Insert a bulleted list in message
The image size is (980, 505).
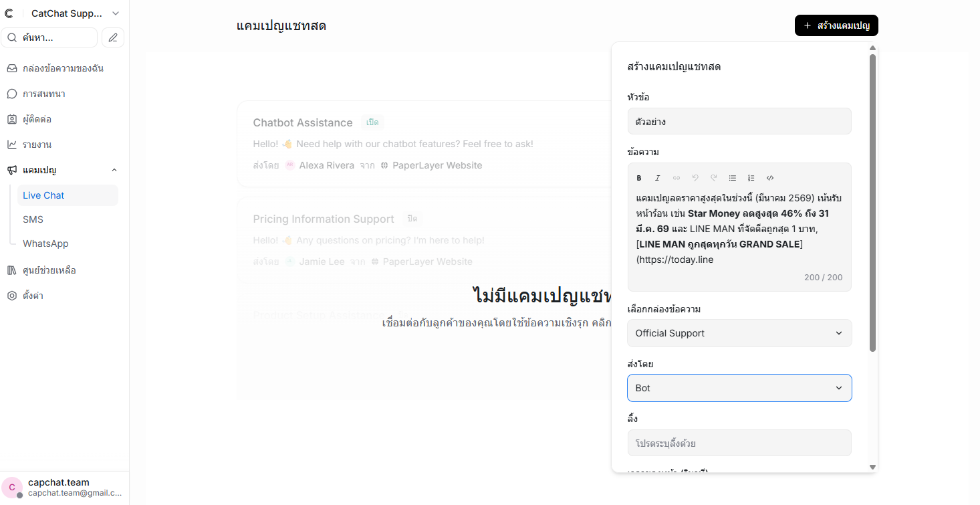coord(733,178)
